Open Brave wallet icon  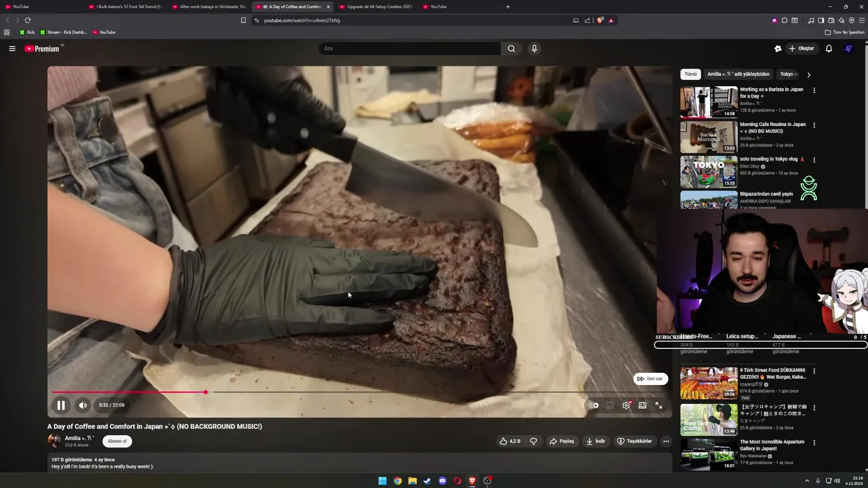tap(831, 20)
